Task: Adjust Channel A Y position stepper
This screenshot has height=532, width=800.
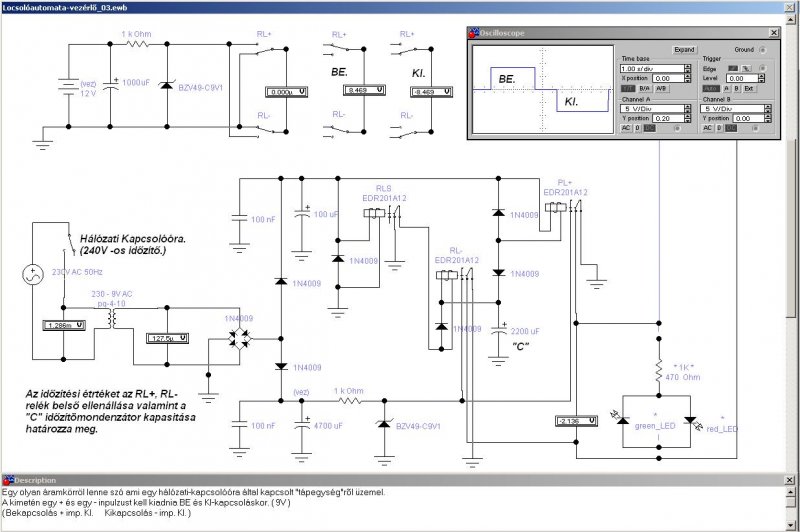Action: pyautogui.click(x=688, y=118)
